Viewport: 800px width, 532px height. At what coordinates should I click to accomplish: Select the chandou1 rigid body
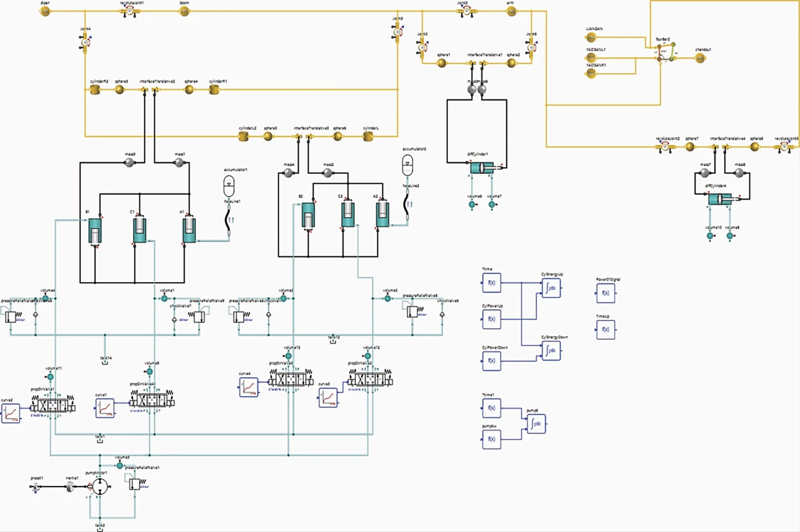coord(701,58)
